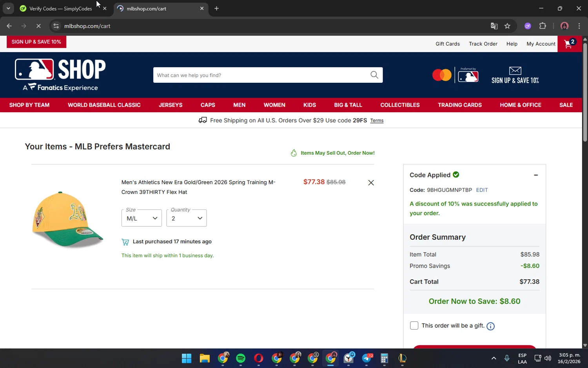Open Telegram from taskbar

367,358
